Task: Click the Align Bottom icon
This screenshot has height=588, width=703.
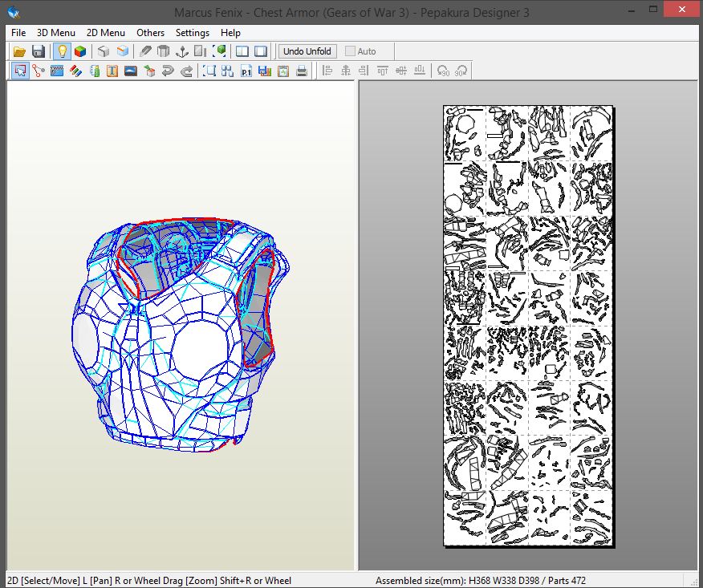Action: [x=420, y=71]
